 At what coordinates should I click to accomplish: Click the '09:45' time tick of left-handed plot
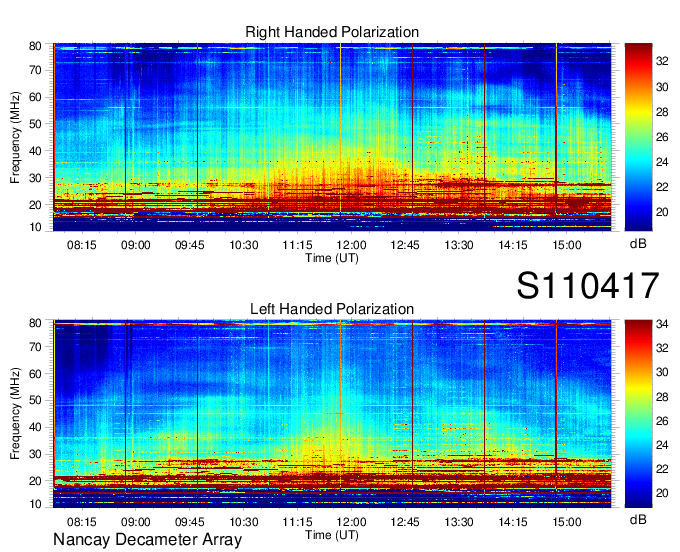coord(190,522)
